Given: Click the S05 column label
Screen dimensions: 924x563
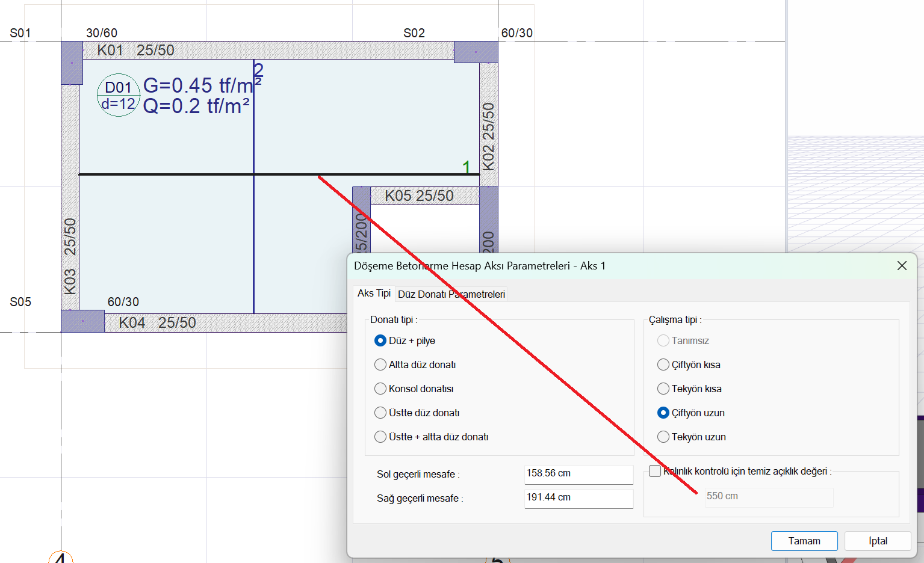Looking at the screenshot, I should pyautogui.click(x=20, y=302).
